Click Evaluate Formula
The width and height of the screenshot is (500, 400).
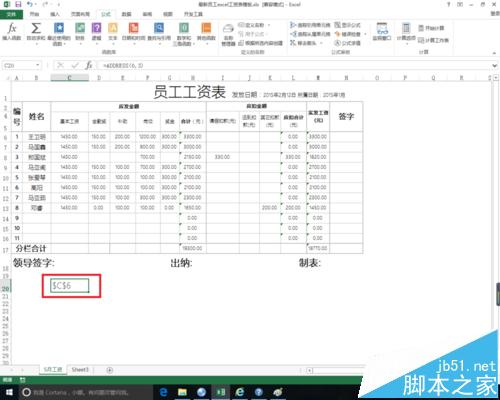[x=348, y=43]
